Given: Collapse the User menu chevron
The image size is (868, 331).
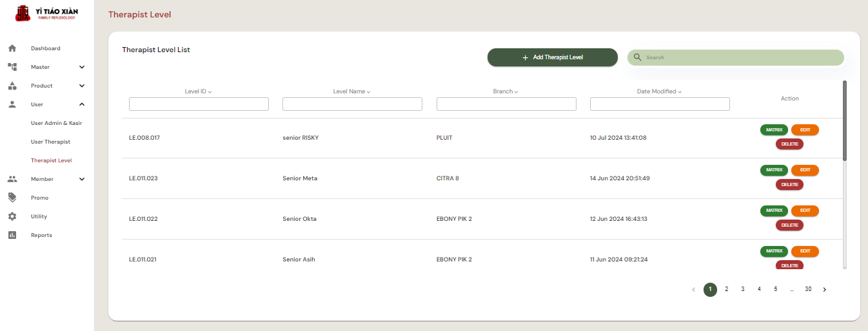Looking at the screenshot, I should (82, 104).
